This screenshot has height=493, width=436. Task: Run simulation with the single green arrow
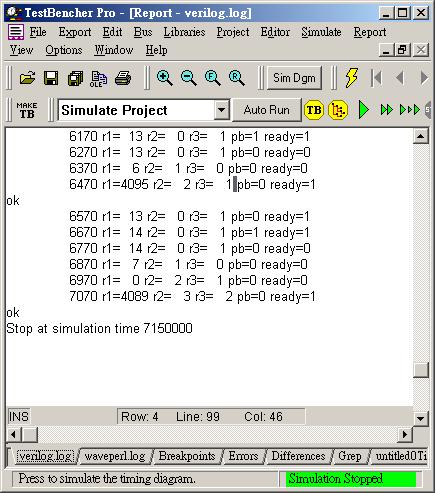(x=363, y=110)
